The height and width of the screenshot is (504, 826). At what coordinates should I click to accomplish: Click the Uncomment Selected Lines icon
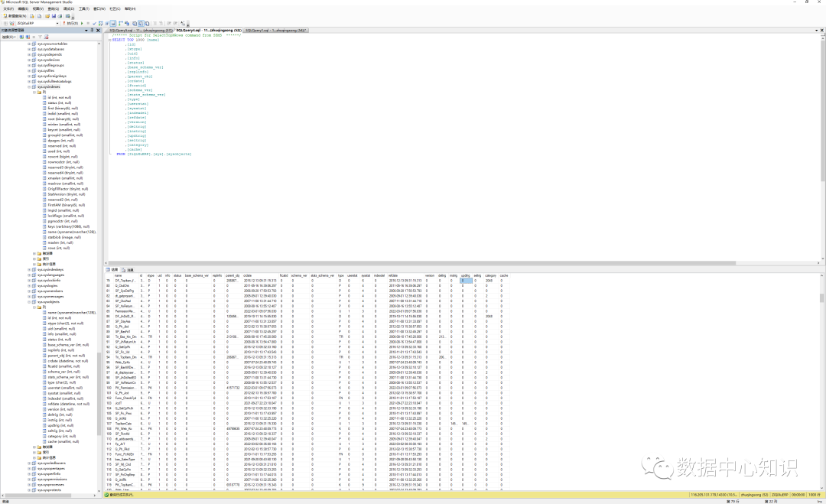point(161,23)
